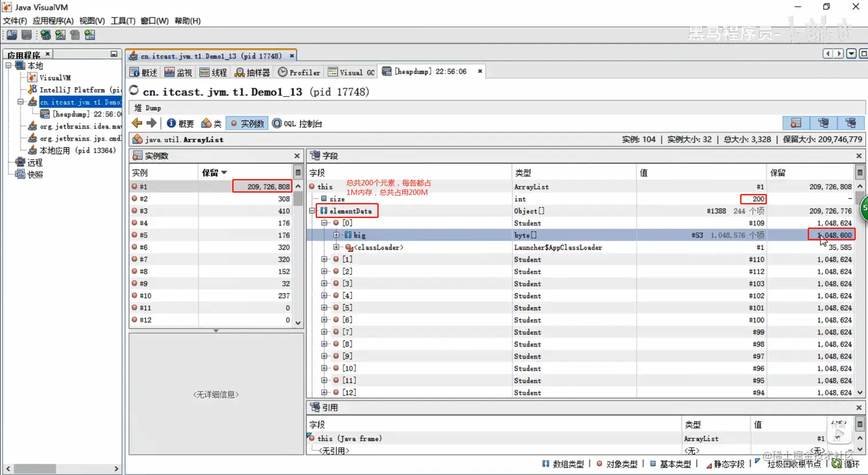Close the Demo1_13 application tab
Screen dimensions: 868x475
[292, 56]
